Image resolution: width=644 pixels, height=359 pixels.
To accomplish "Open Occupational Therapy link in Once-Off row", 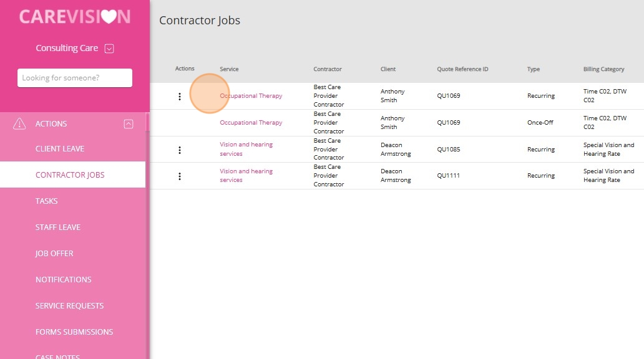I will 251,123.
